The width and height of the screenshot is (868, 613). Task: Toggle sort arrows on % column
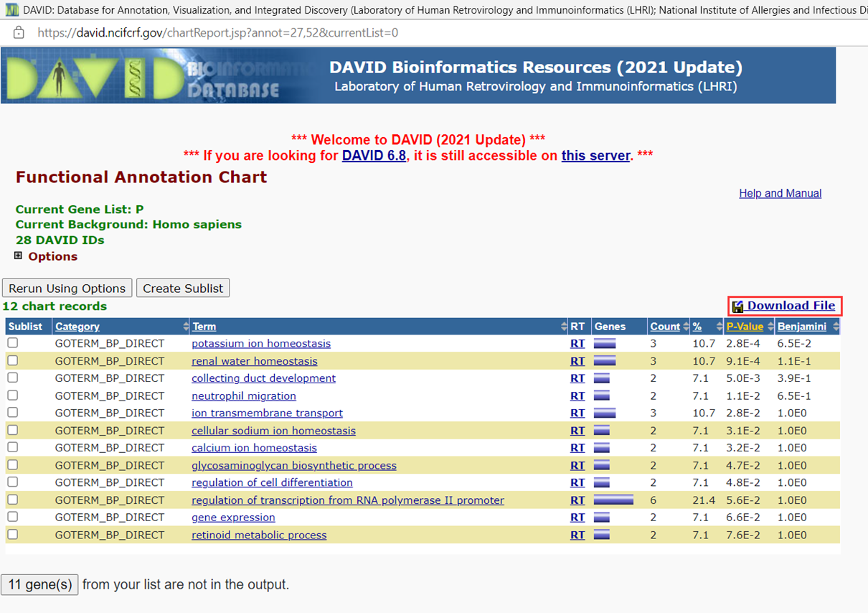click(x=720, y=327)
